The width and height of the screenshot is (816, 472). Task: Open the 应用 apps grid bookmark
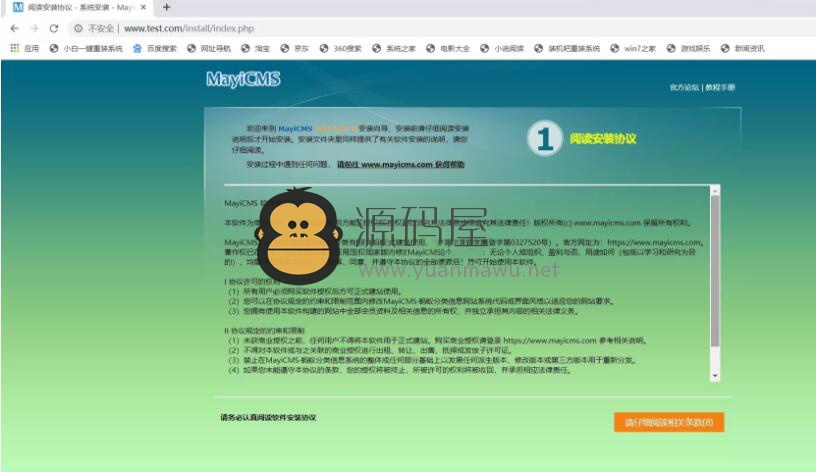(x=25, y=48)
